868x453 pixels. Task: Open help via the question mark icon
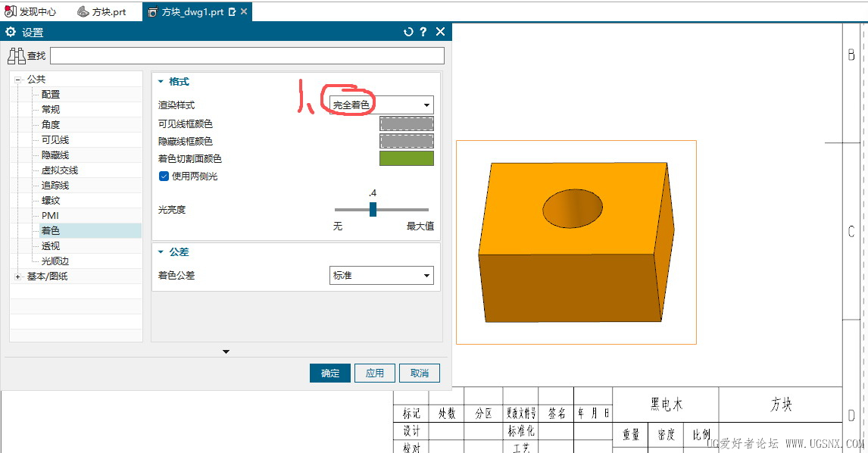(423, 32)
